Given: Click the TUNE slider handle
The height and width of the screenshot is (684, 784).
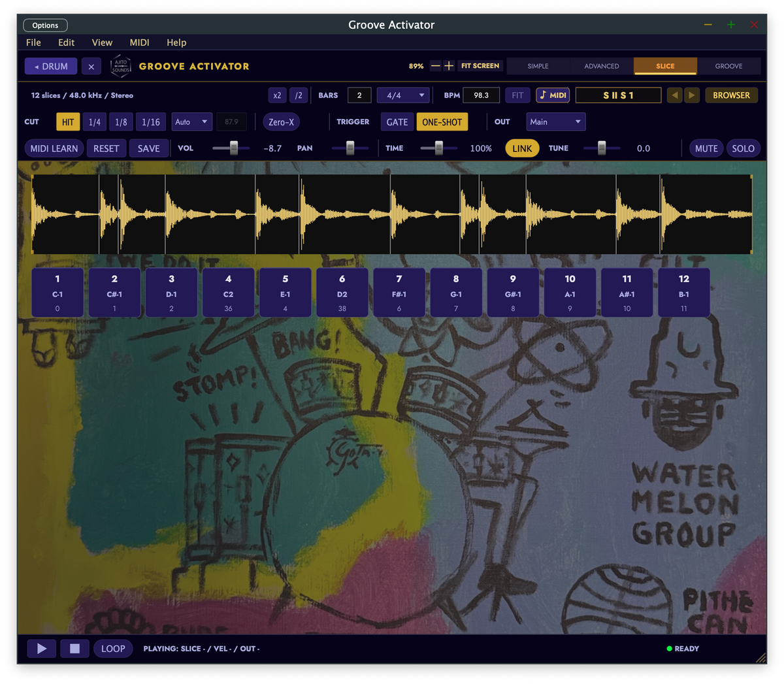Looking at the screenshot, I should tap(602, 148).
